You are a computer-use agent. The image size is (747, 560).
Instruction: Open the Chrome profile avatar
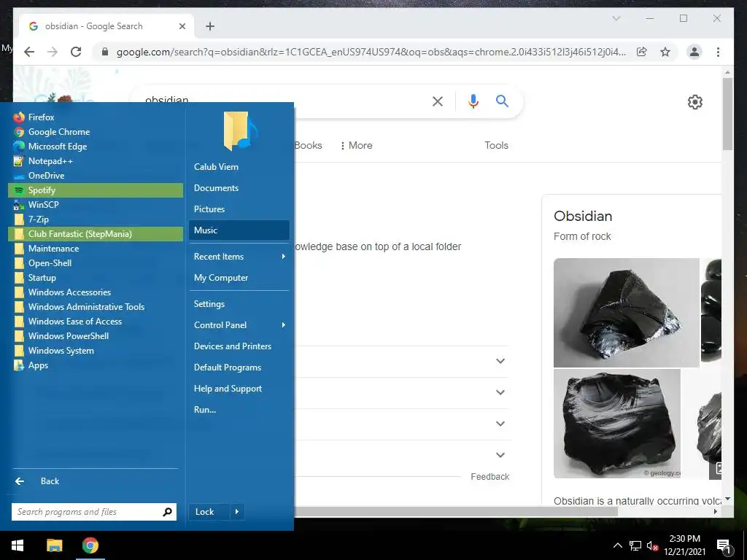(x=694, y=52)
